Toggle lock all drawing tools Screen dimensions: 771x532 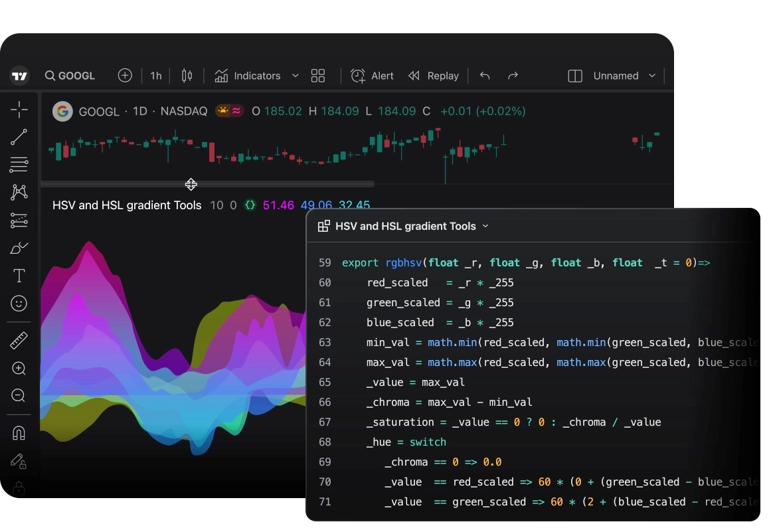pyautogui.click(x=19, y=488)
